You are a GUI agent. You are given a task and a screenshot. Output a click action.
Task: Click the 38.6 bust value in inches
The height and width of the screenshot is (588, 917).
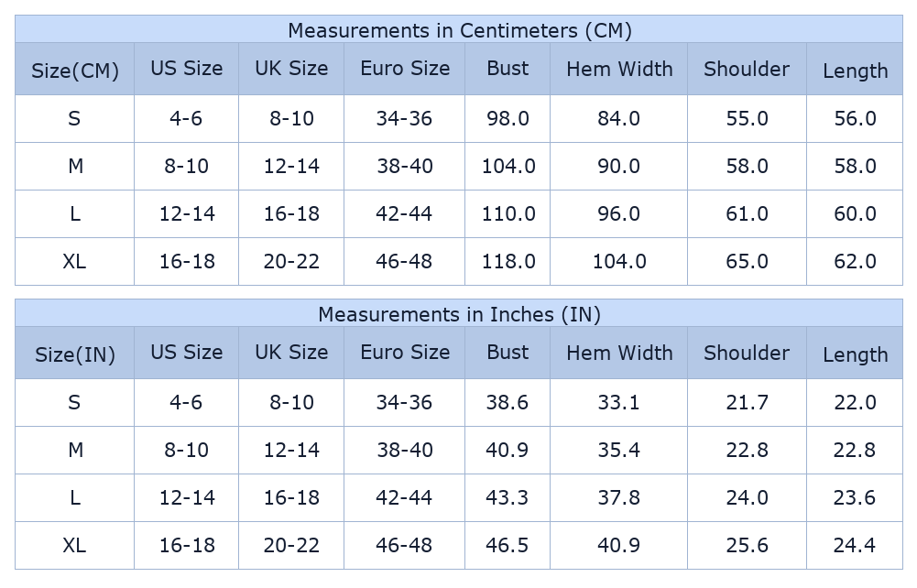pyautogui.click(x=508, y=402)
